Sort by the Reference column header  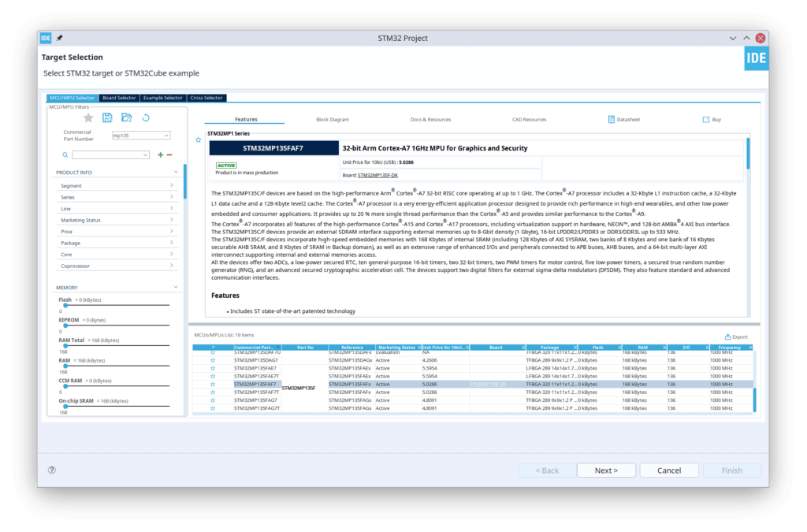tap(352, 348)
